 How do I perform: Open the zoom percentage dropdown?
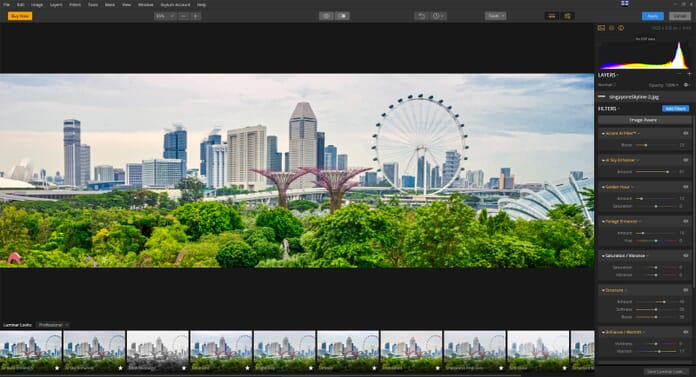pyautogui.click(x=165, y=16)
